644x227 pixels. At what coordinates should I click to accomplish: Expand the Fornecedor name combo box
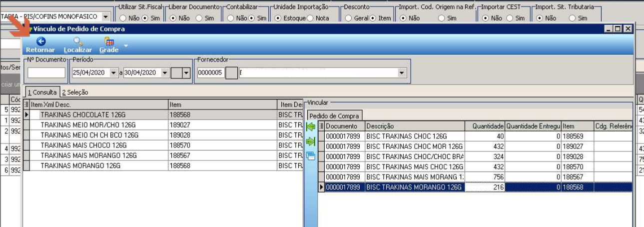click(402, 73)
